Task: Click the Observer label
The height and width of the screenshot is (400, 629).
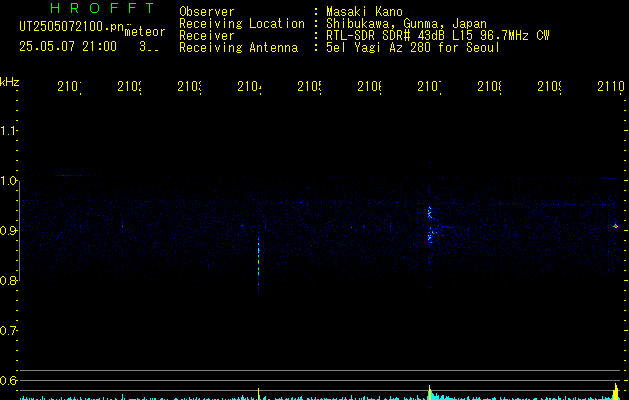Action: coord(207,12)
